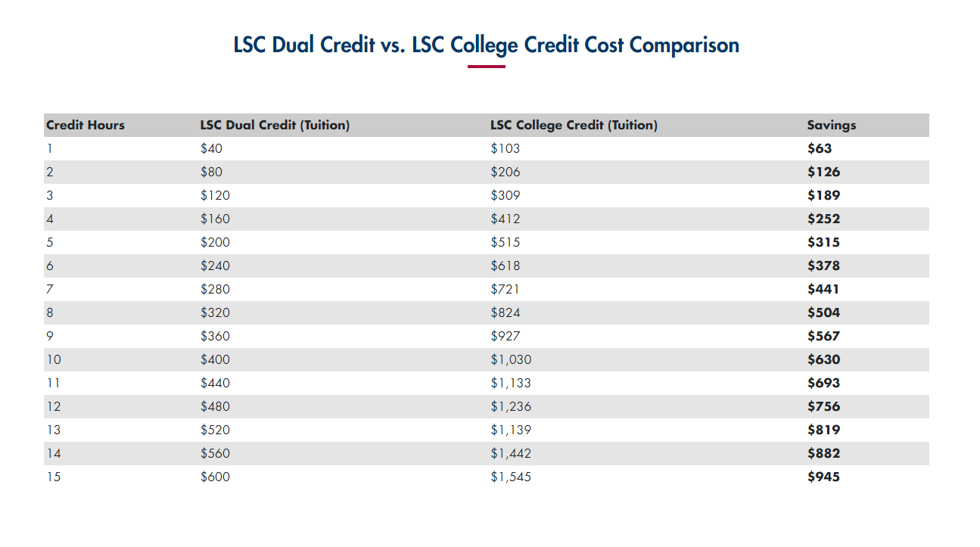Select the LSC Dual Credit (Tuition) header

pyautogui.click(x=275, y=126)
